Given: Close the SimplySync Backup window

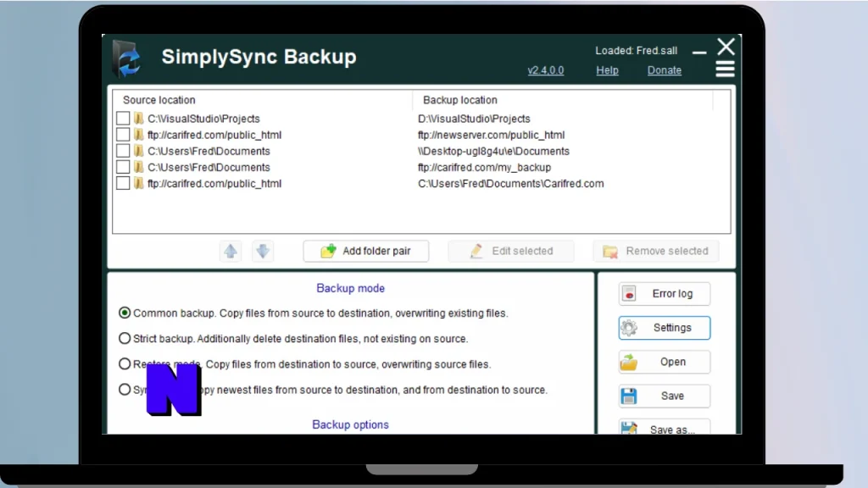Looking at the screenshot, I should pos(726,47).
